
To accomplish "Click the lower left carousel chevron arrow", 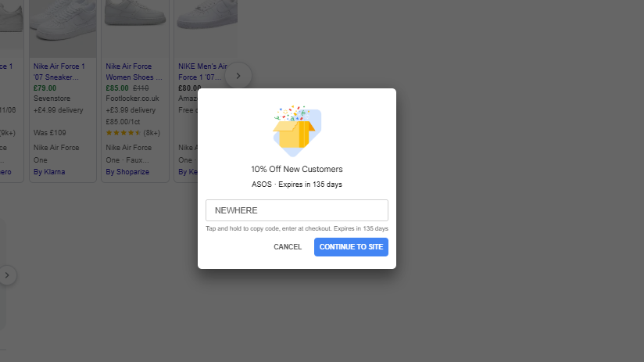I will point(7,275).
